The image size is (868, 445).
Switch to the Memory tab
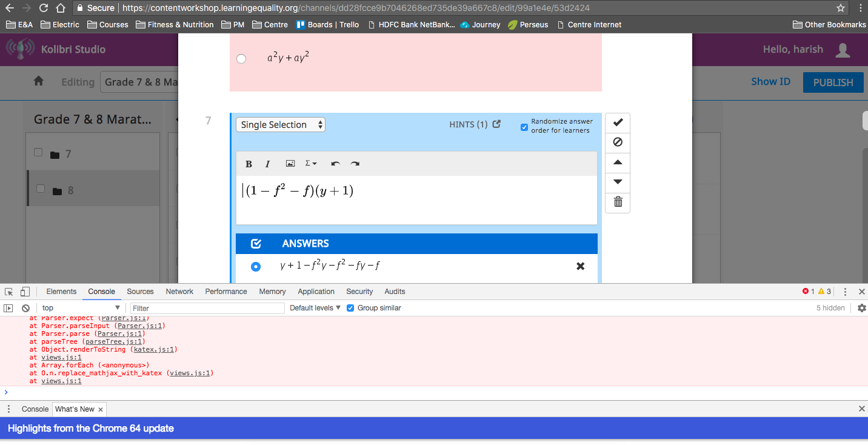(272, 292)
